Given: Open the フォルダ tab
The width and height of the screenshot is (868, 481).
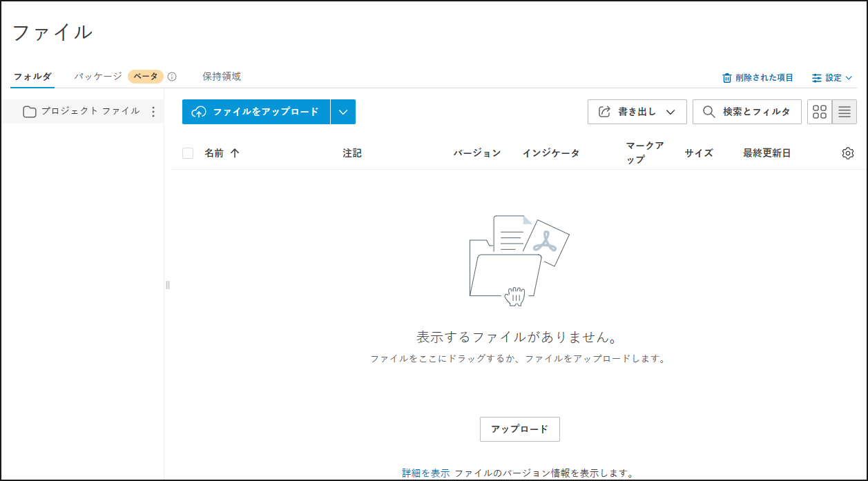Looking at the screenshot, I should 32,77.
